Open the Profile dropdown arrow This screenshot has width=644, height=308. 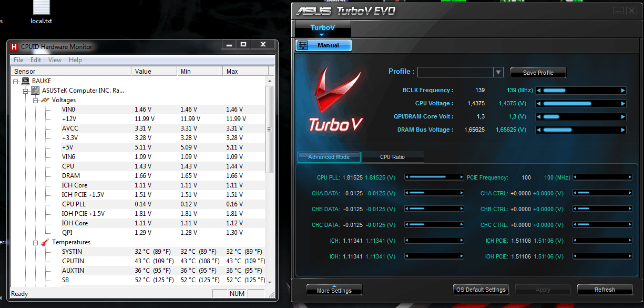coord(498,72)
